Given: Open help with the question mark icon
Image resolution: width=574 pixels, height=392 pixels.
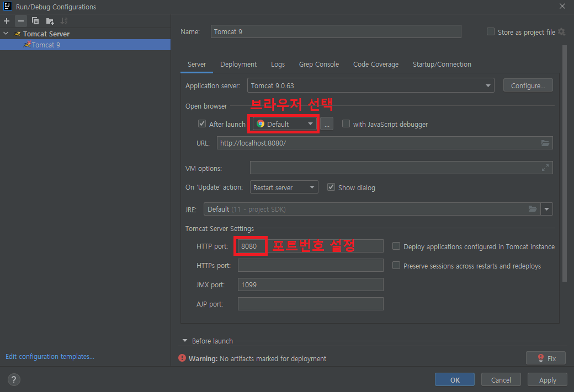Looking at the screenshot, I should tap(14, 379).
